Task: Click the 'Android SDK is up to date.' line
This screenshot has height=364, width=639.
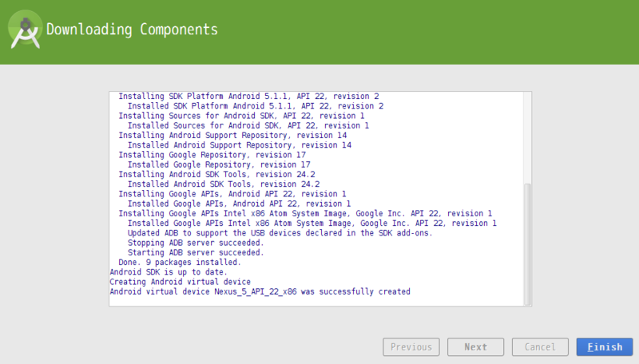Action: click(x=169, y=272)
